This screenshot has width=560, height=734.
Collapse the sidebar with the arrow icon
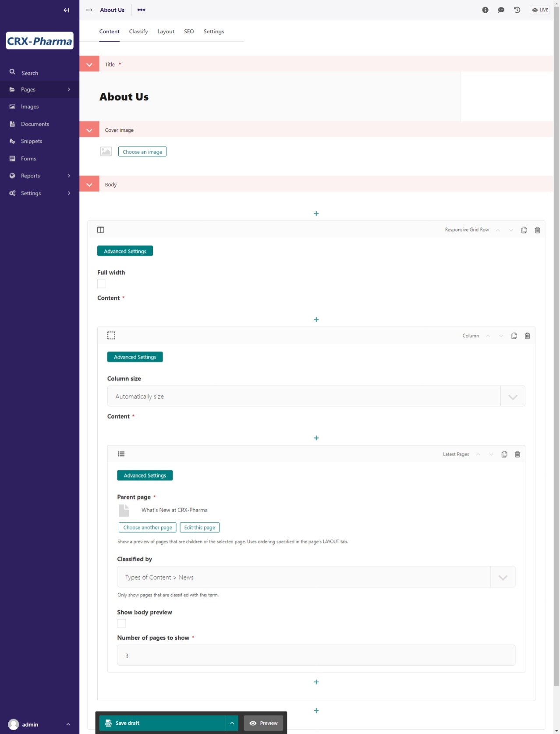66,10
